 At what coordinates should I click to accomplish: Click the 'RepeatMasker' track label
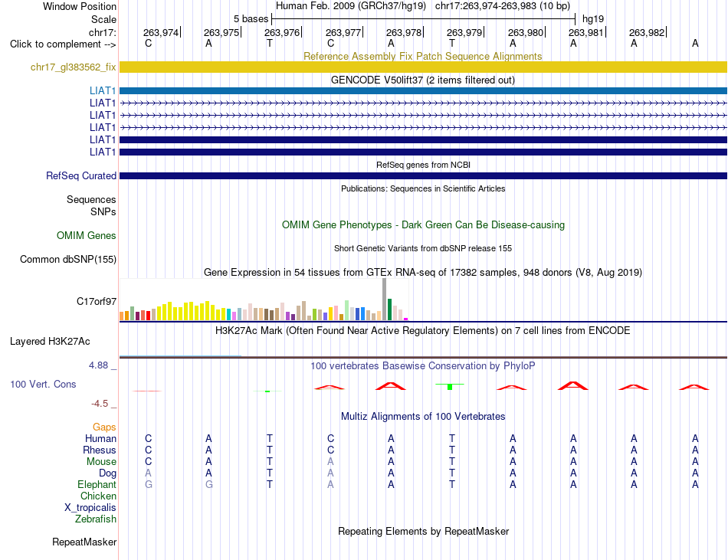click(84, 542)
